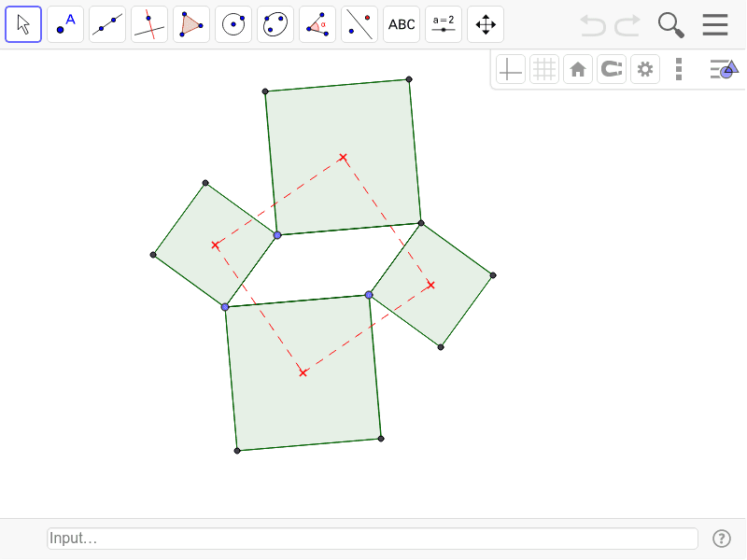Screen dimensions: 747x560
Task: Select blue vertex shared by upper and left squares
Action: [277, 235]
